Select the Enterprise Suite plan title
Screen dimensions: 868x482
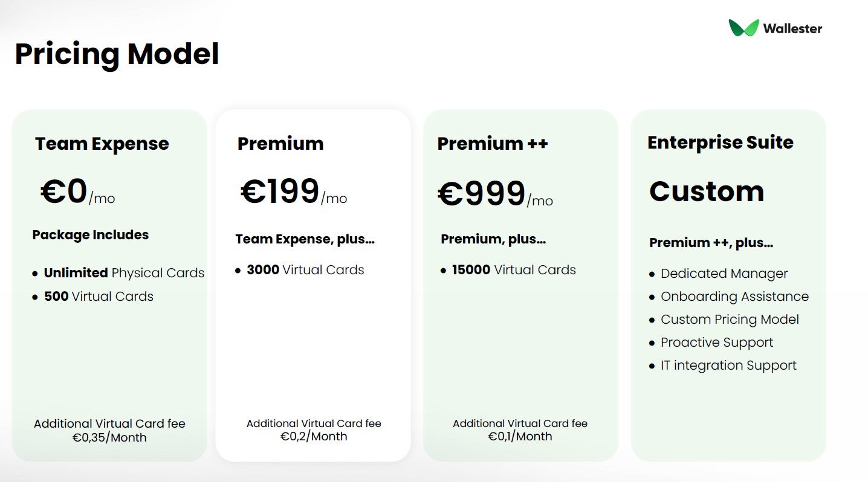pos(720,143)
